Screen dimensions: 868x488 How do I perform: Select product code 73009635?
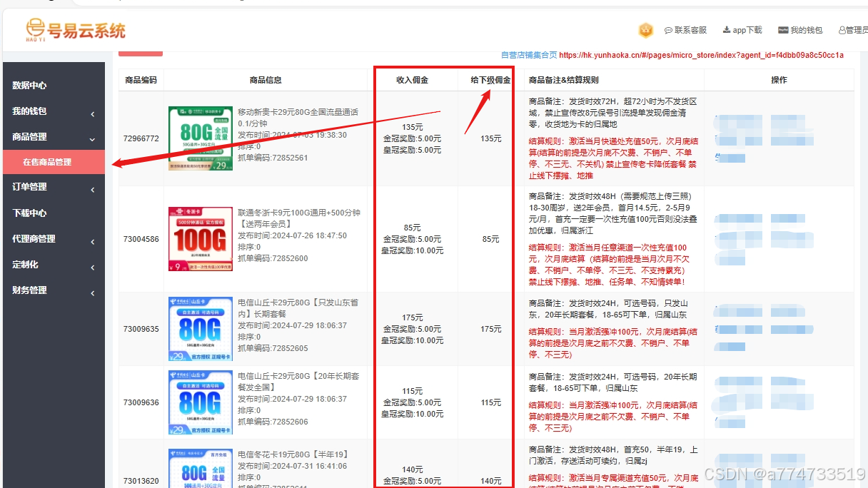coord(141,329)
